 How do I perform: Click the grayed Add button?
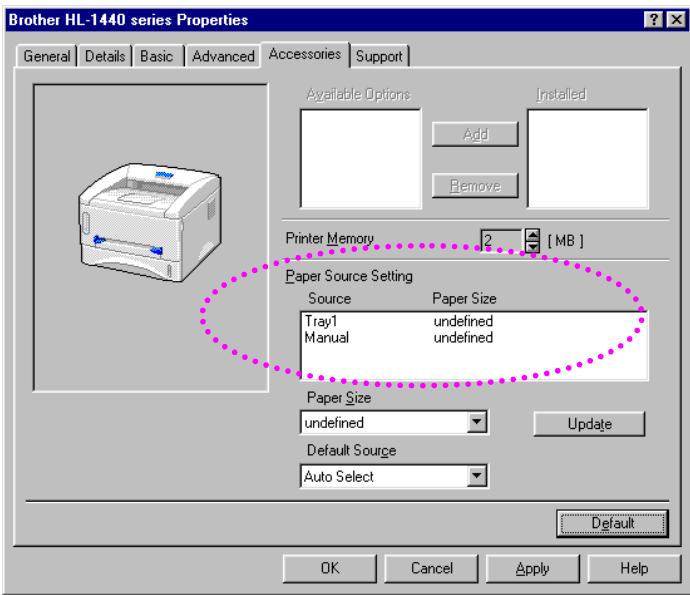[x=475, y=134]
